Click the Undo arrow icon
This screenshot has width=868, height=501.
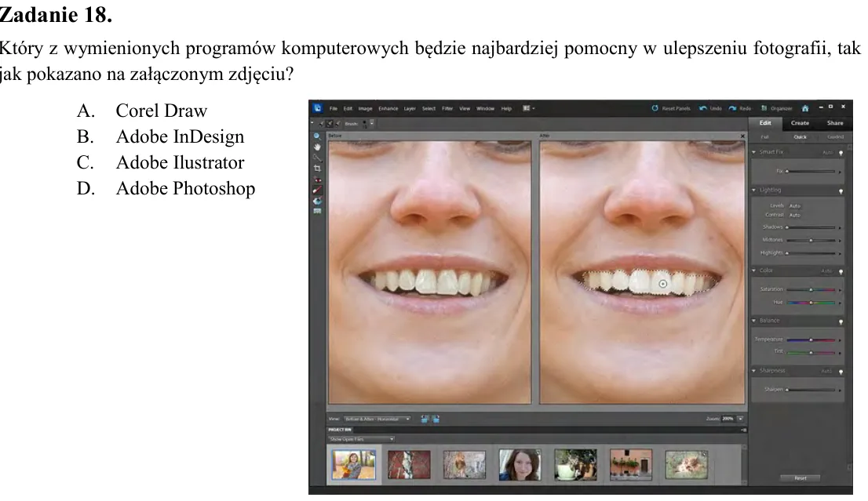(x=703, y=108)
